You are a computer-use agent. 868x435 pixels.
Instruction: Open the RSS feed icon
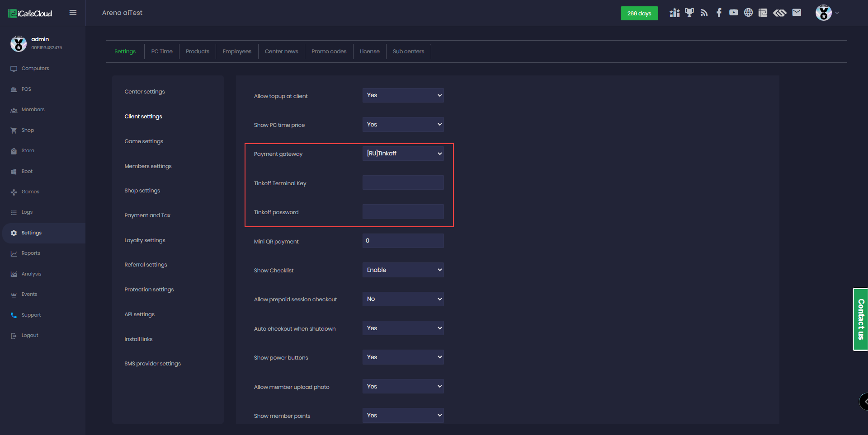pos(704,13)
